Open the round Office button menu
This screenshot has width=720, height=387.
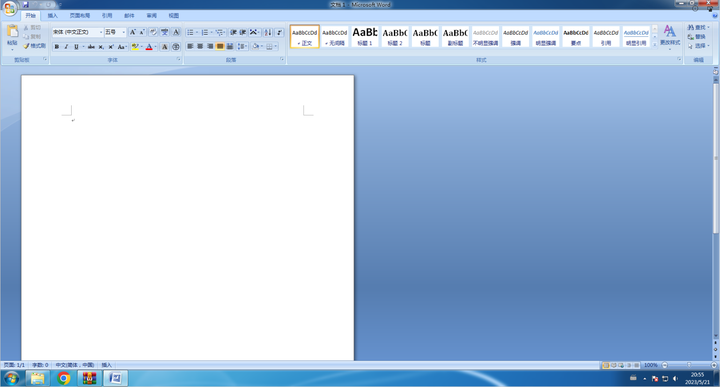point(9,8)
